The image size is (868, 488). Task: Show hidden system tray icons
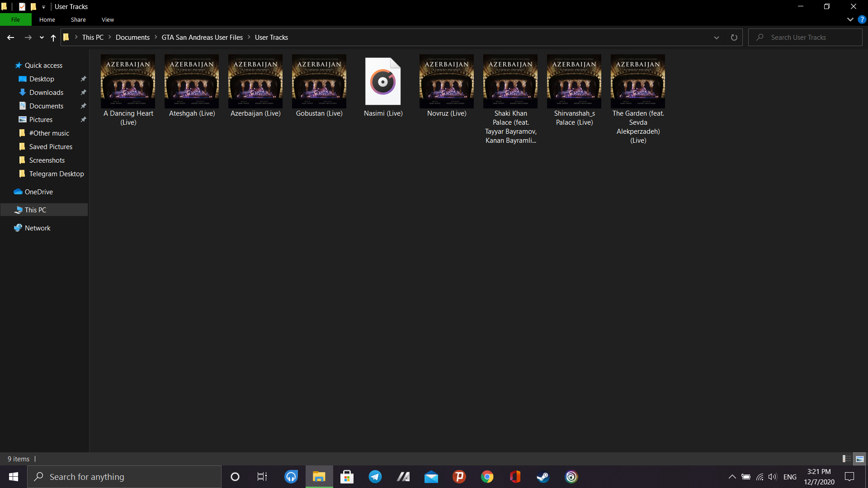(732, 477)
